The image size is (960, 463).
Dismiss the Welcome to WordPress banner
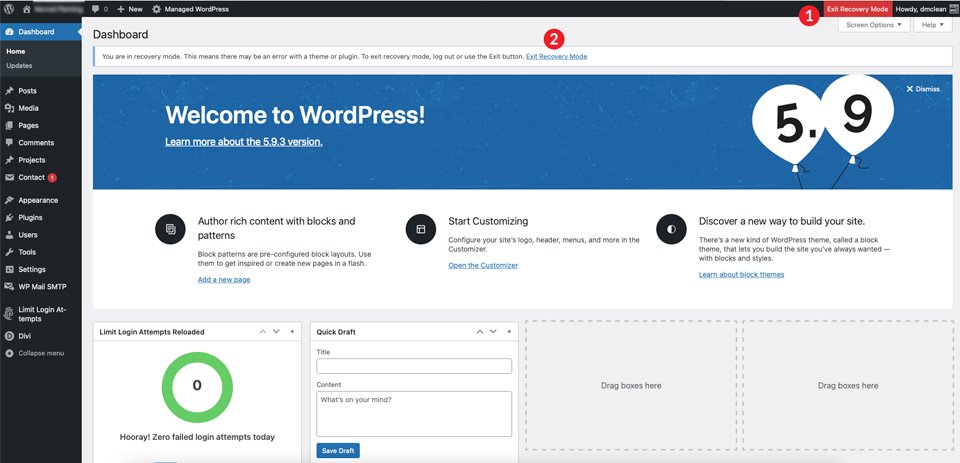923,89
